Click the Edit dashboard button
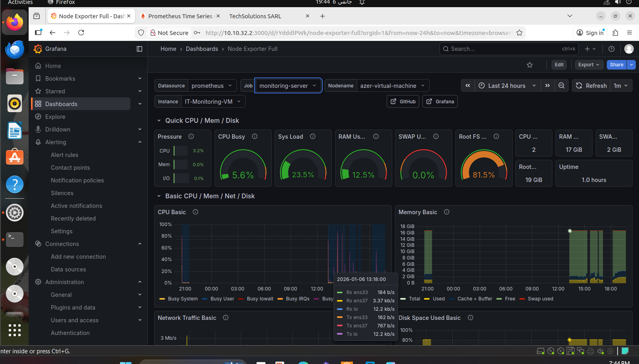 tap(559, 65)
